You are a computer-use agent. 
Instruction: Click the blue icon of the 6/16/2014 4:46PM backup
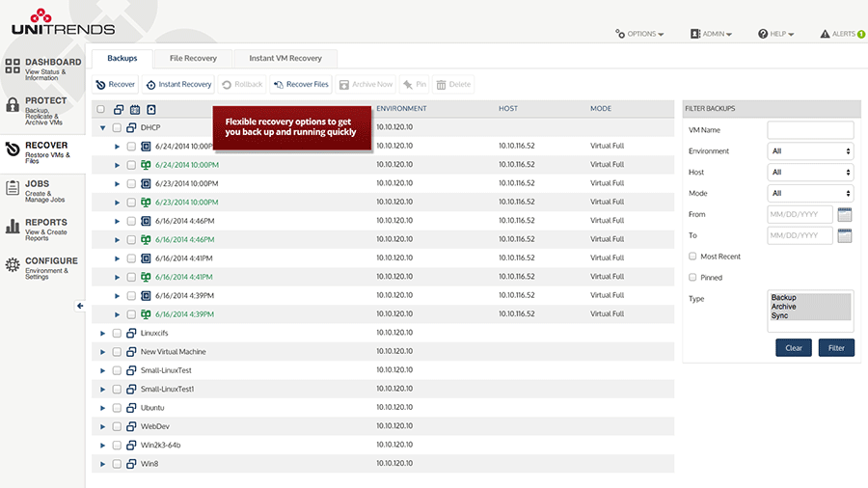tap(146, 221)
